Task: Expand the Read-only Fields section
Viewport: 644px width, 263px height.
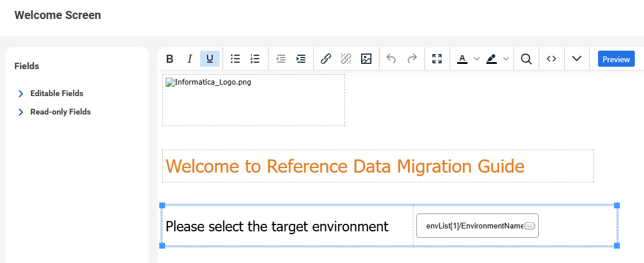Action: [x=55, y=112]
